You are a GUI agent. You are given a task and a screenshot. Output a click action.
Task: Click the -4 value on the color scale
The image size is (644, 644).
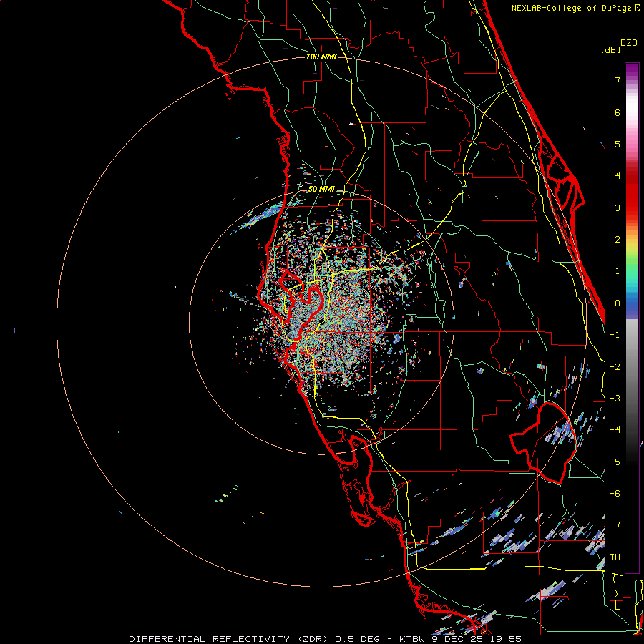pos(615,430)
